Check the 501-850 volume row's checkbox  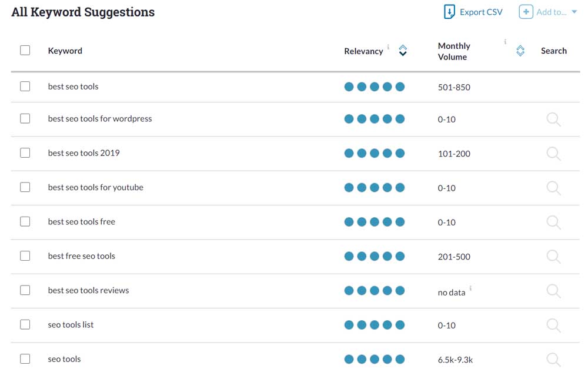click(x=25, y=87)
